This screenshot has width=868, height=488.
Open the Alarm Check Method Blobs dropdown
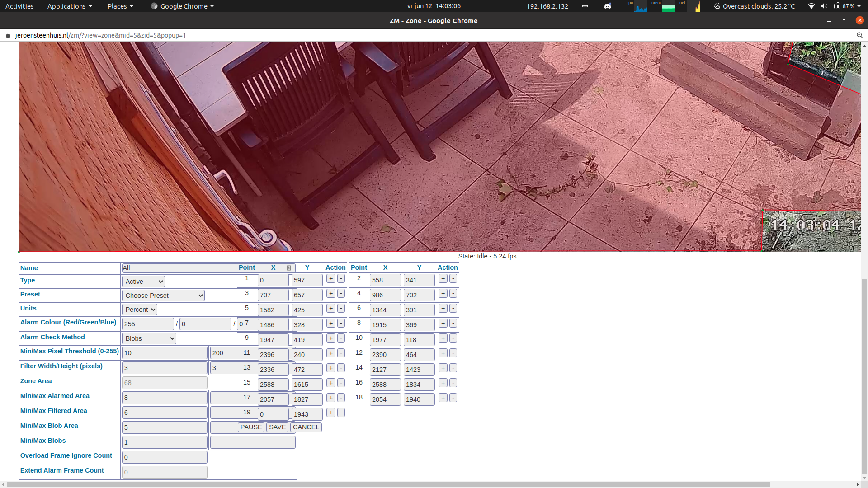148,338
